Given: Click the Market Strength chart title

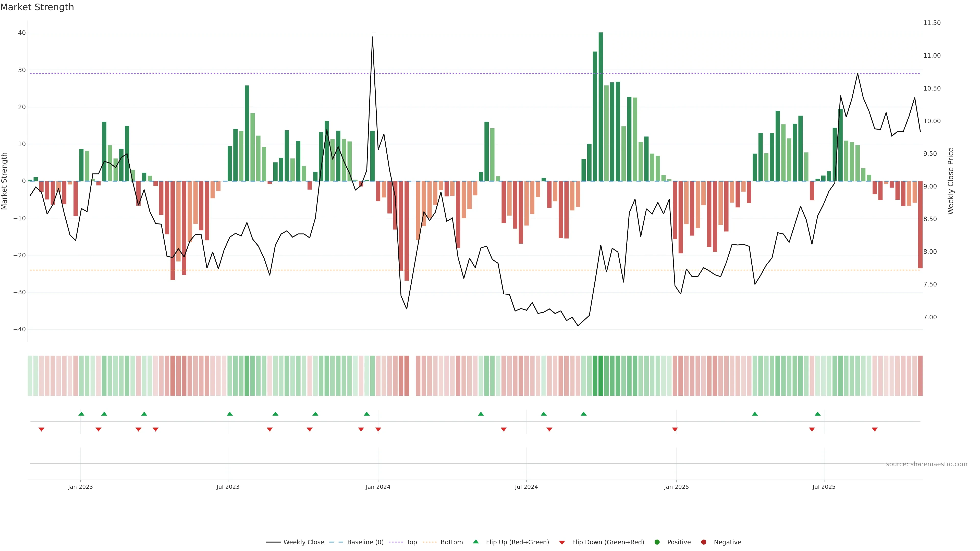Looking at the screenshot, I should [x=37, y=7].
